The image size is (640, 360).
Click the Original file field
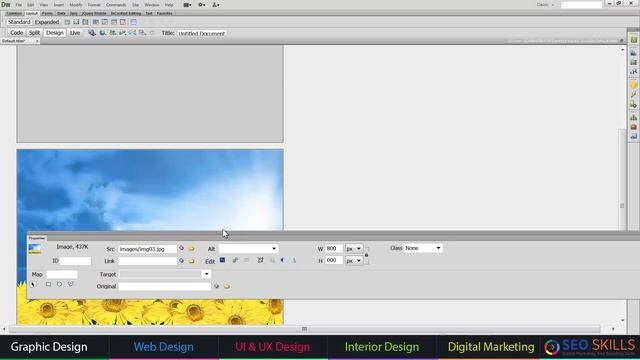(164, 287)
